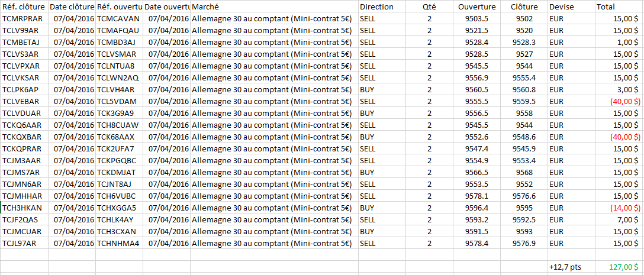The image size is (644, 275).
Task: Click the green 127,00 $ total cell
Action: click(619, 267)
